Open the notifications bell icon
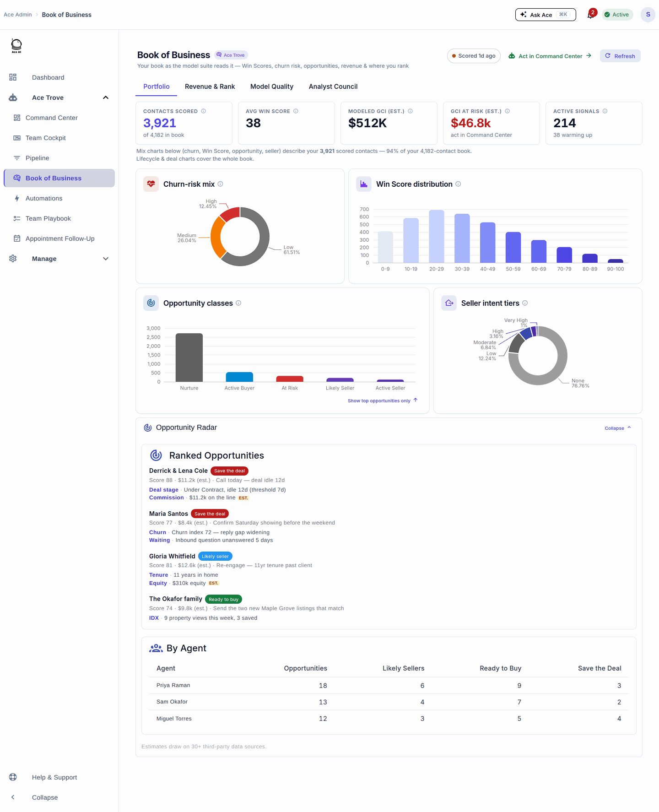 click(x=590, y=15)
